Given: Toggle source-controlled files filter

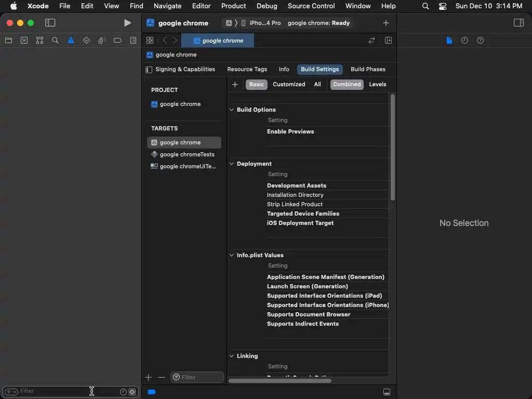Looking at the screenshot, I should (x=132, y=392).
